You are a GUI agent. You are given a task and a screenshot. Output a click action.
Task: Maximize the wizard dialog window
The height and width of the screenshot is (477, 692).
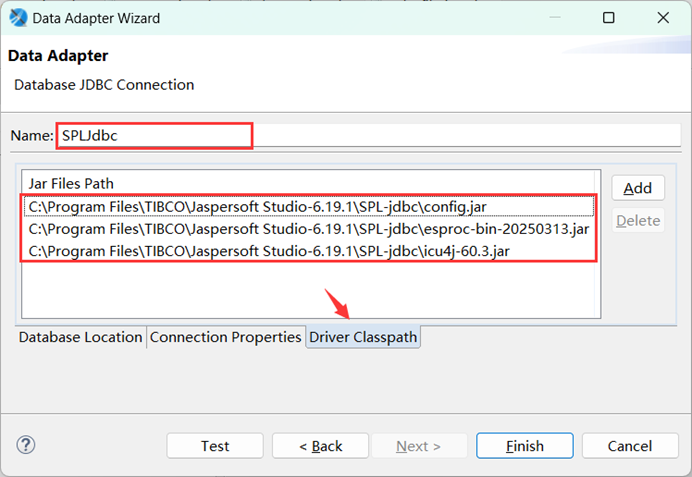[x=609, y=18]
